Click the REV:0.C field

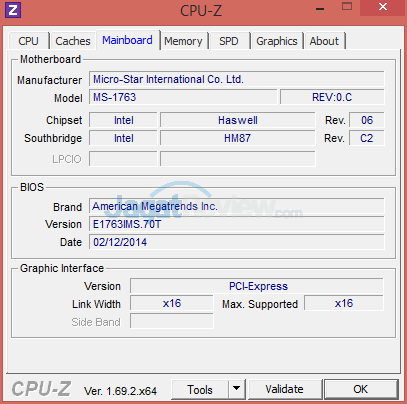click(x=332, y=97)
